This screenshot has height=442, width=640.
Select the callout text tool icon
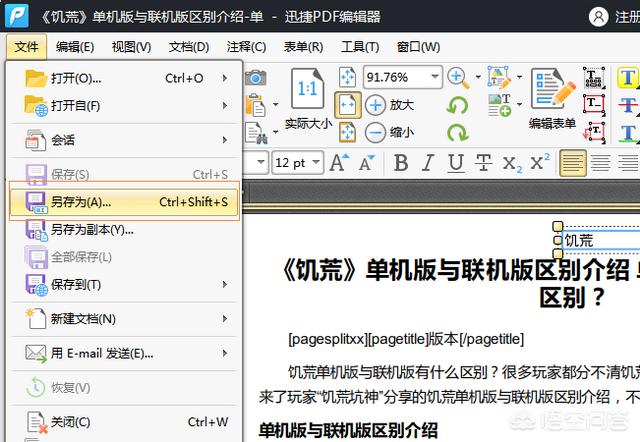coord(593,132)
